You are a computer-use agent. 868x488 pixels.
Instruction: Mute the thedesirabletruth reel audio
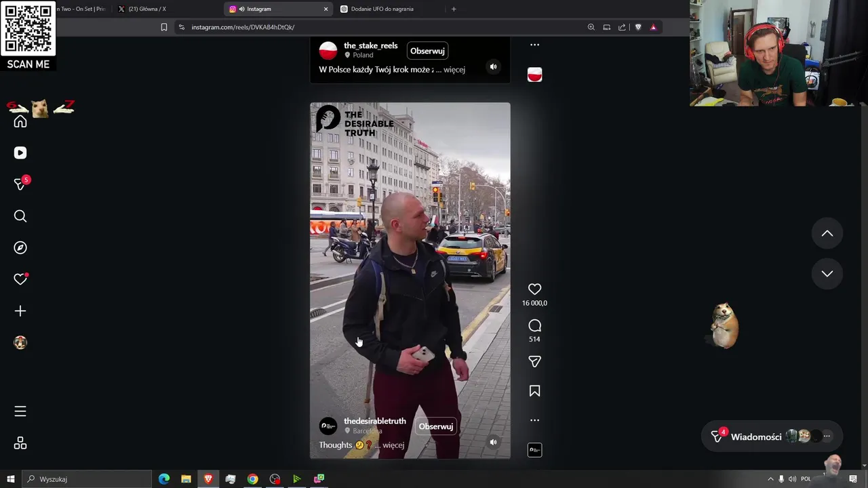494,442
